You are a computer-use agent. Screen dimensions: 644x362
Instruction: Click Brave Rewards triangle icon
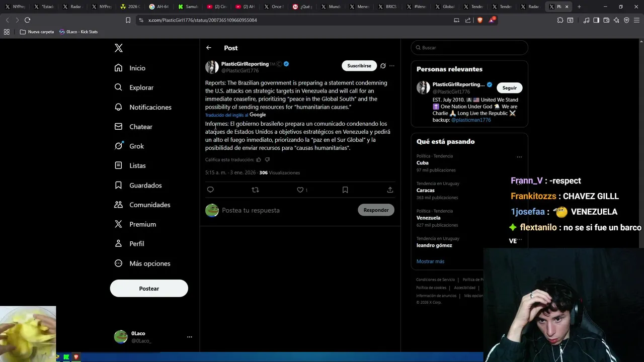(x=492, y=20)
